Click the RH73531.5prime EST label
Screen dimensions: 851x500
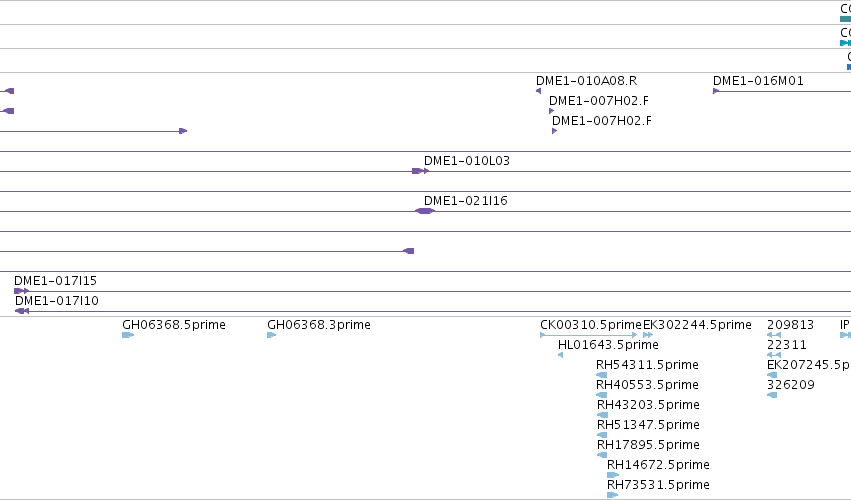coord(658,485)
